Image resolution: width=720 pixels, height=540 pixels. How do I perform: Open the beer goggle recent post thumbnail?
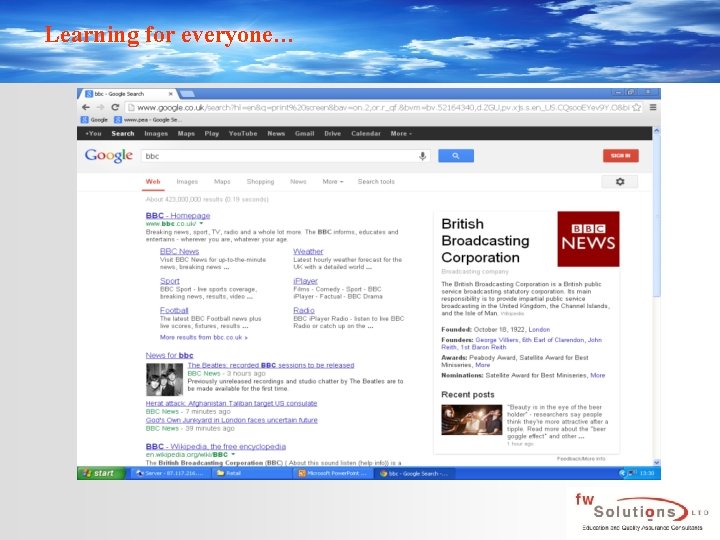(472, 420)
